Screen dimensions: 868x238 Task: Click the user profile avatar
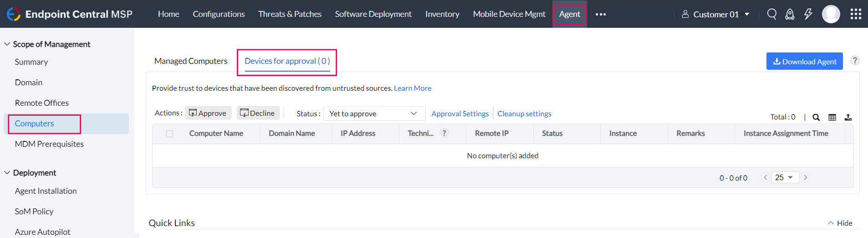[831, 14]
